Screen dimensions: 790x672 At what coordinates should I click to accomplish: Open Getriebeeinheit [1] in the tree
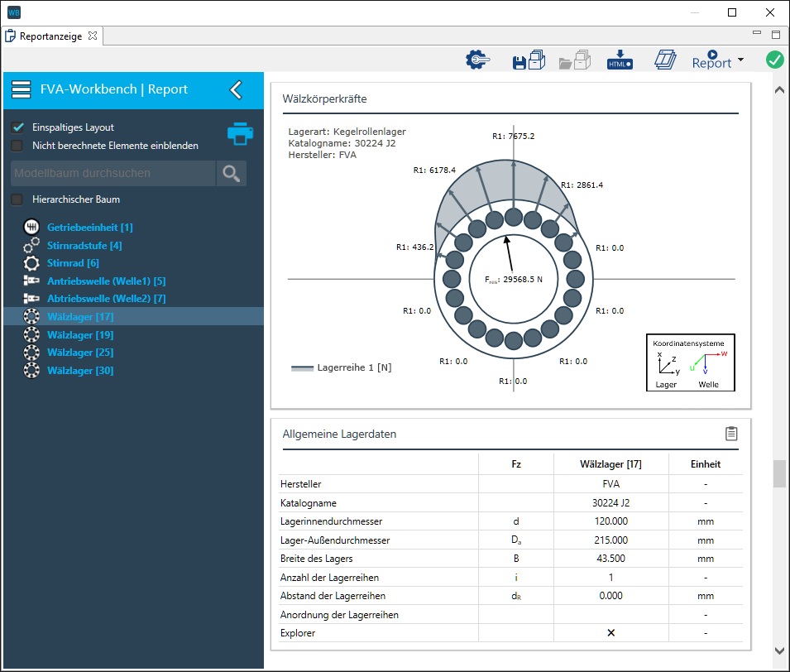tap(89, 228)
